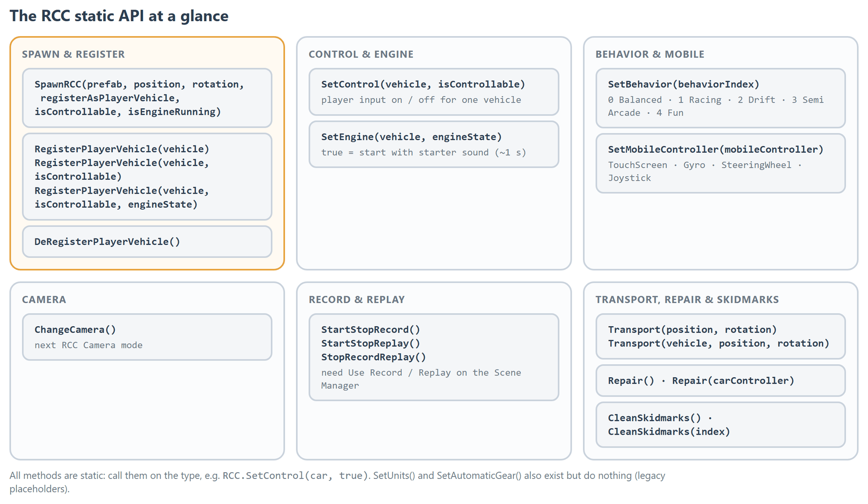Click the CleanSkidmarks() method card
The image size is (868, 504).
coord(720,424)
